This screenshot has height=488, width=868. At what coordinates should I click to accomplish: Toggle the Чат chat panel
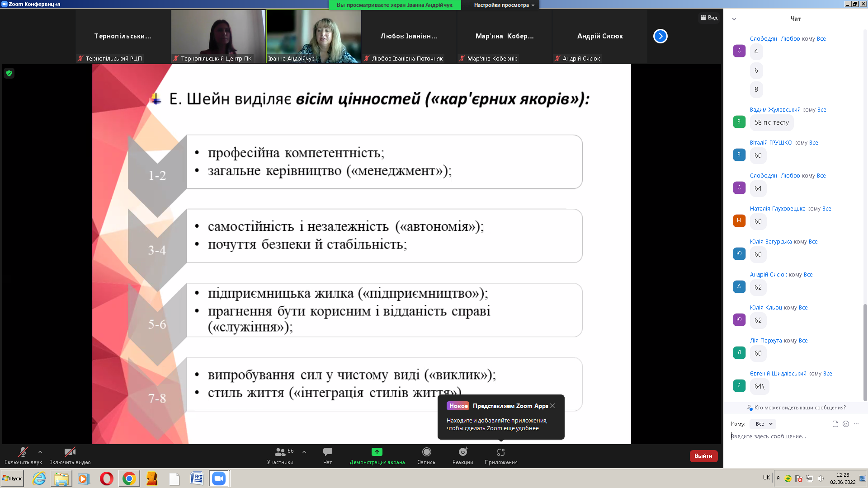click(327, 455)
